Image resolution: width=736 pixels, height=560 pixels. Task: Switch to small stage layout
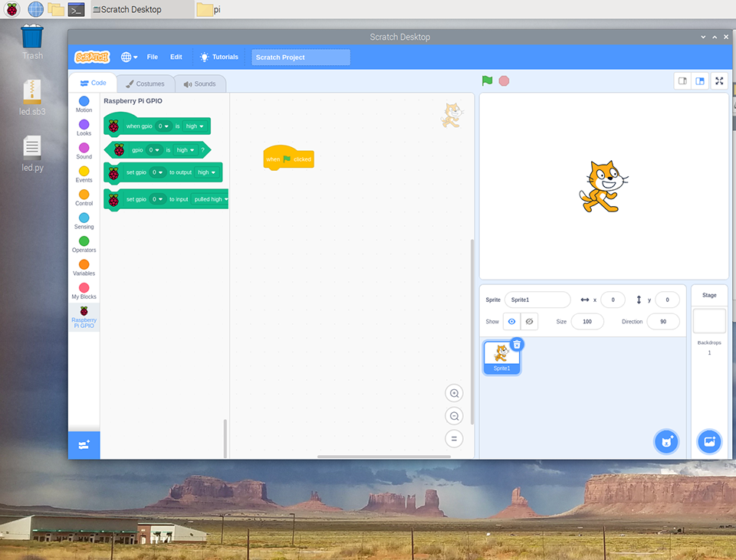click(x=682, y=81)
